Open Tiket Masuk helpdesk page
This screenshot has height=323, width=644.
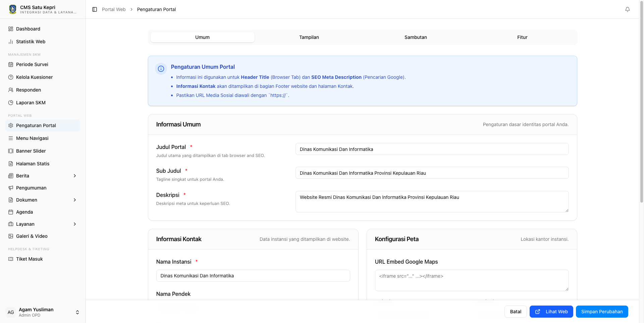coord(43,259)
